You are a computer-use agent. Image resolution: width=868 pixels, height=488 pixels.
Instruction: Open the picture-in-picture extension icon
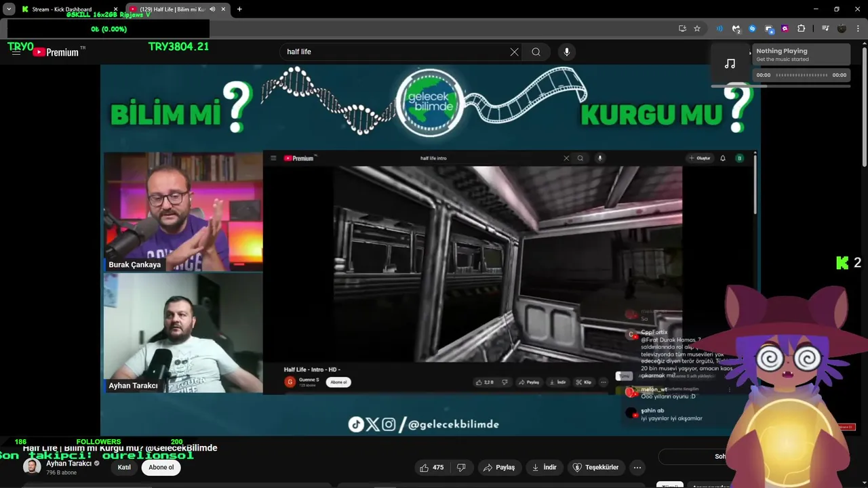point(768,28)
